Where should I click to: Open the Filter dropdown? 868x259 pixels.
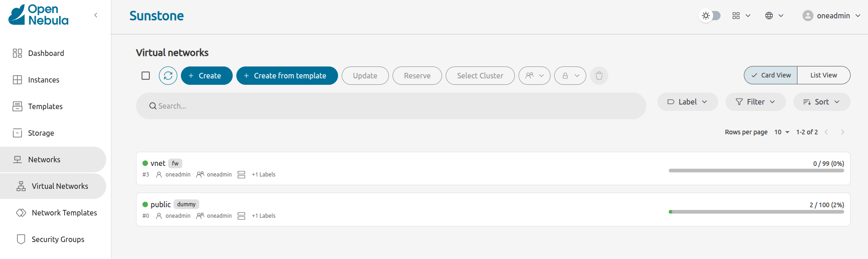click(755, 102)
